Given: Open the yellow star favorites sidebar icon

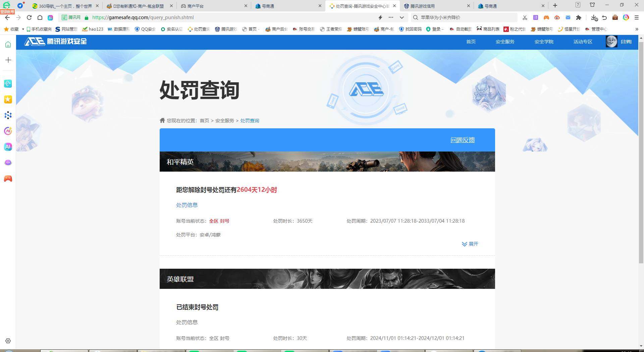Looking at the screenshot, I should pyautogui.click(x=8, y=99).
